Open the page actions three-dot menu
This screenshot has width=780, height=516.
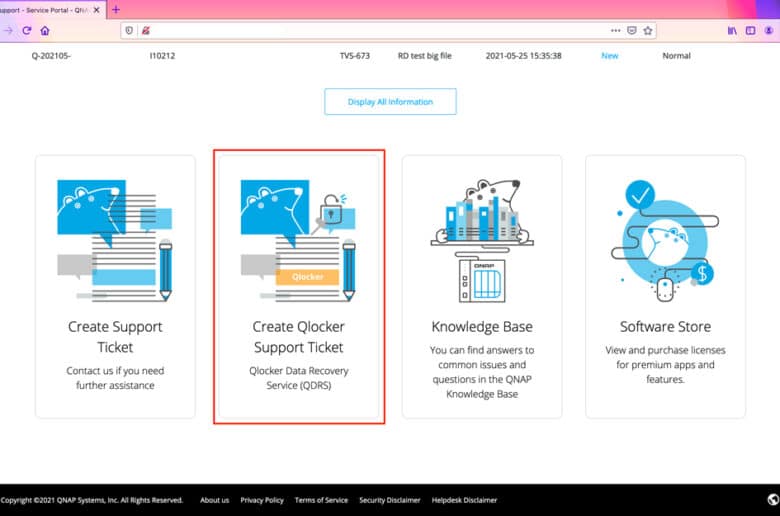tap(615, 30)
